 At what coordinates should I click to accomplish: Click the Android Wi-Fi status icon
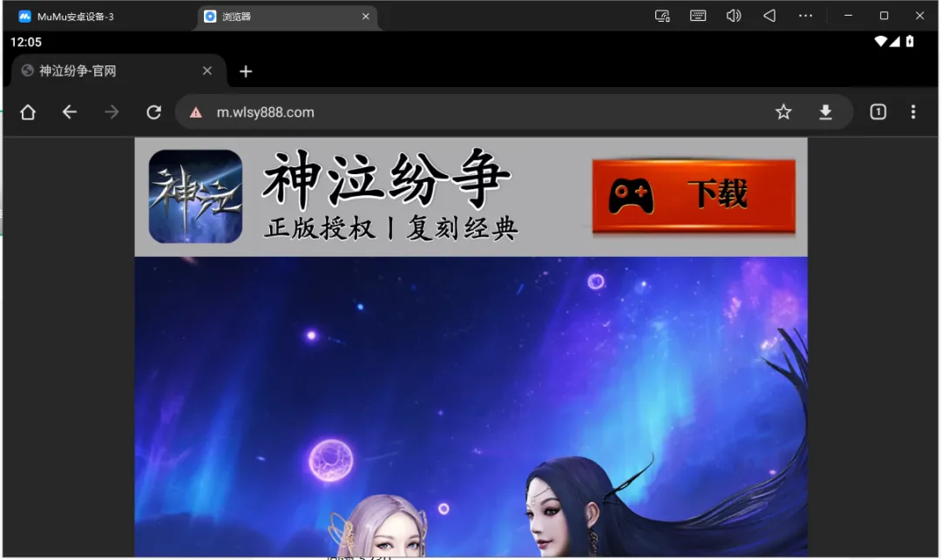(x=880, y=42)
